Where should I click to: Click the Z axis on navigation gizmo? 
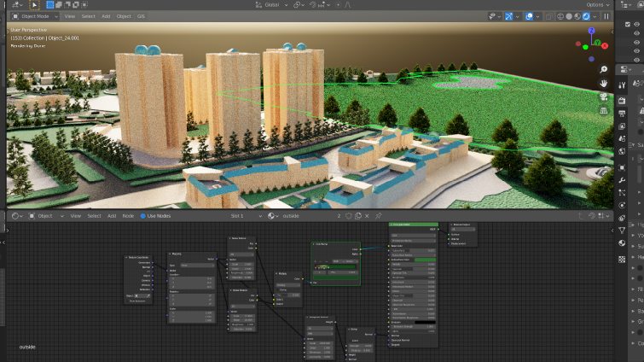[592, 31]
